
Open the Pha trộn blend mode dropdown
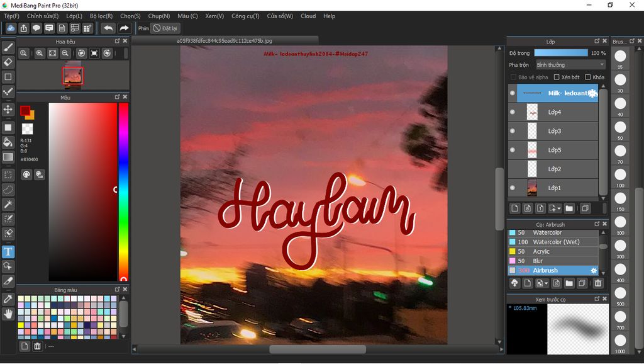click(x=570, y=65)
